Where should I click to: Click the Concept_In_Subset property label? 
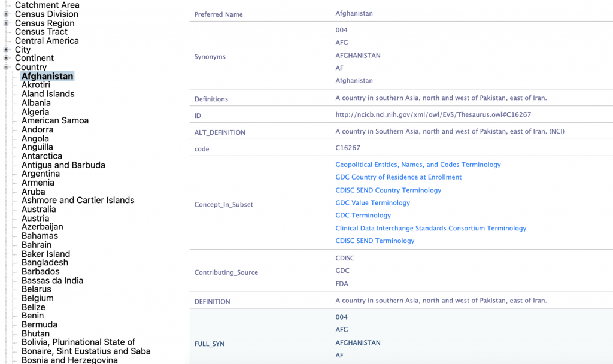(x=224, y=205)
